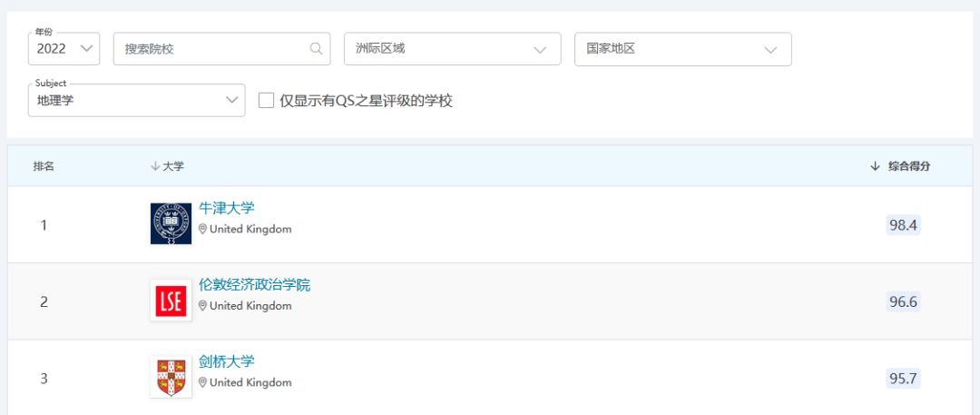Open the Subject 地理学 dropdown
The height and width of the screenshot is (415, 980).
tap(136, 100)
